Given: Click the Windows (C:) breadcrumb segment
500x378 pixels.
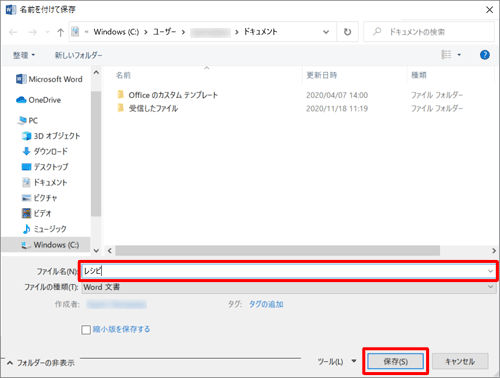Looking at the screenshot, I should click(116, 32).
